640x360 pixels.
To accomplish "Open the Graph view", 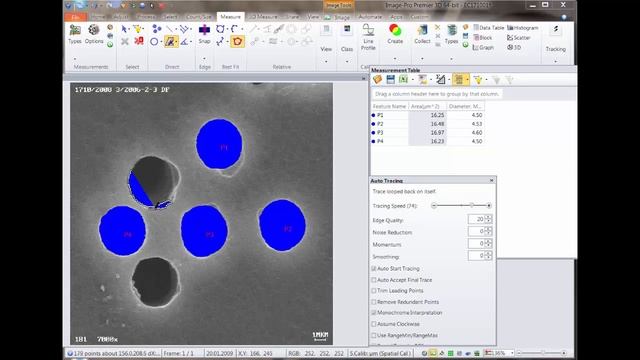I will click(x=483, y=47).
